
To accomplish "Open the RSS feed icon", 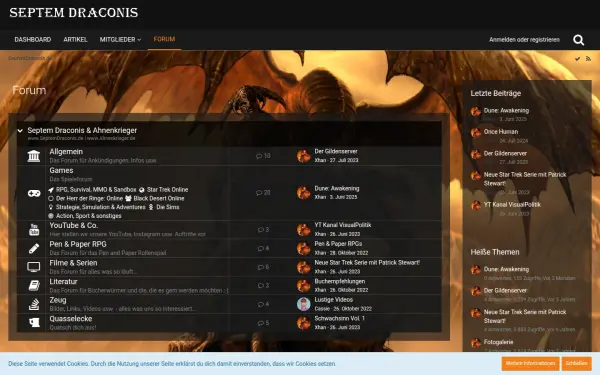I will [x=589, y=59].
